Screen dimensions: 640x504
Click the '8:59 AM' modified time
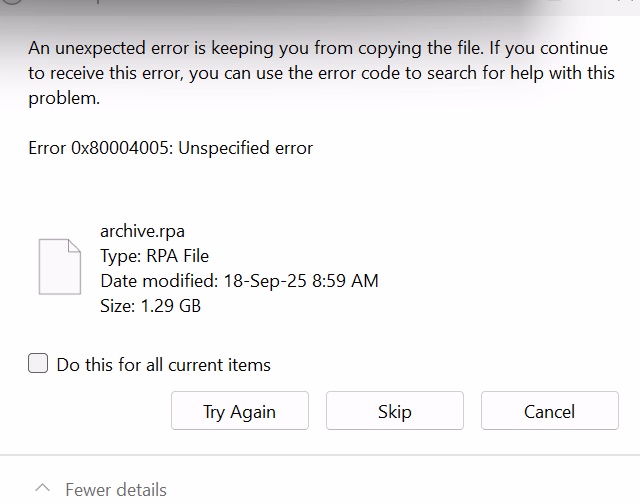click(345, 281)
